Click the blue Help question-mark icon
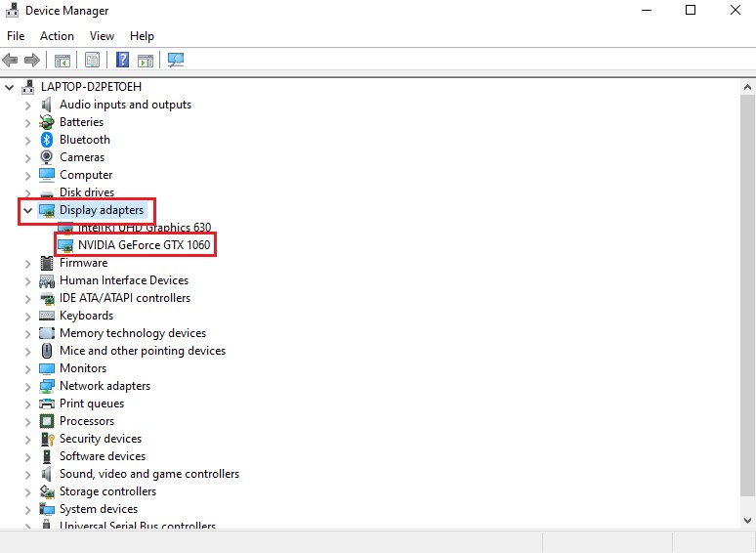 pyautogui.click(x=122, y=60)
